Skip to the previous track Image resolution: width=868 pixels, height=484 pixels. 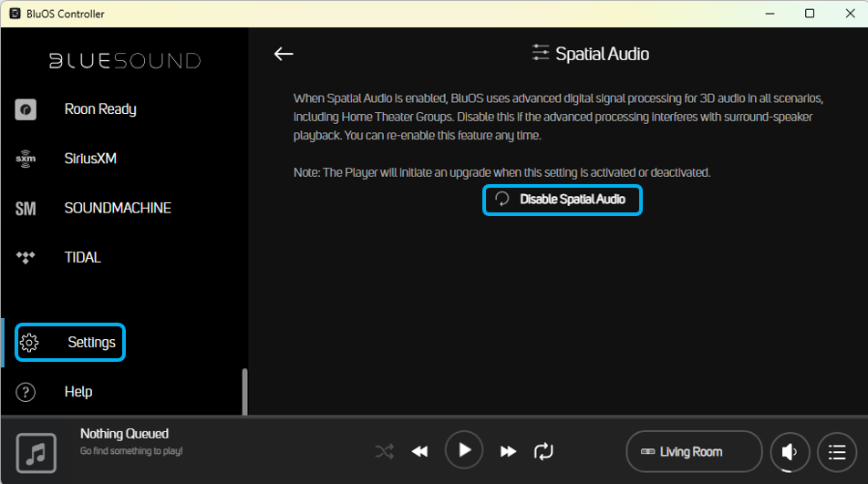point(419,451)
